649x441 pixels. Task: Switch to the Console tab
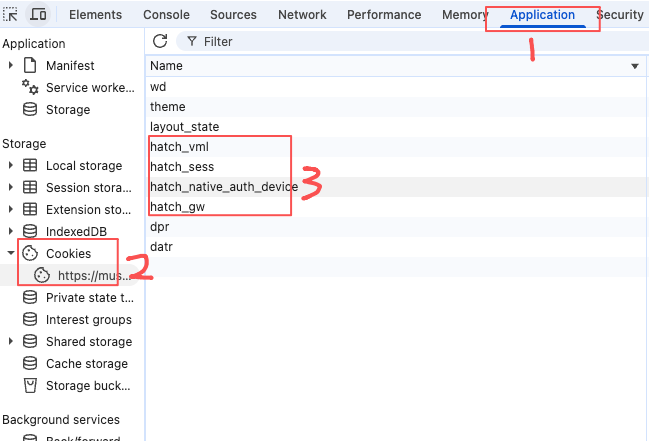[166, 14]
